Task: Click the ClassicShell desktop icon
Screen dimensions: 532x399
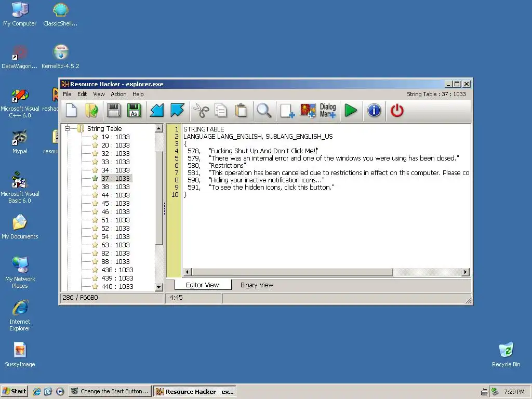Action: pyautogui.click(x=60, y=14)
